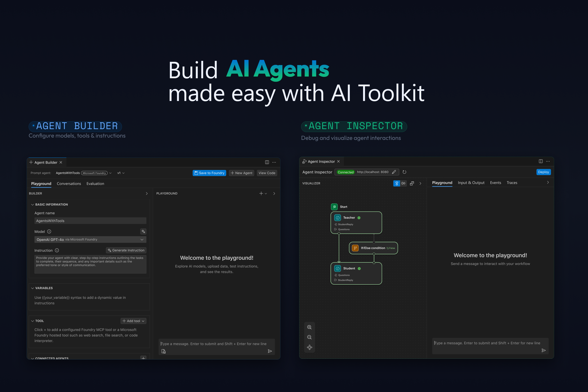Zoom in on the workflow canvas
588x392 pixels.
tap(310, 327)
